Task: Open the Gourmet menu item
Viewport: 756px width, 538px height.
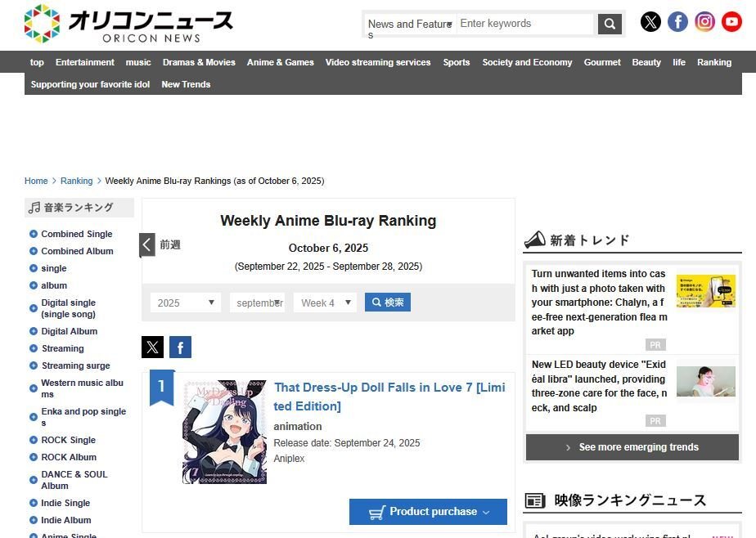Action: tap(602, 62)
